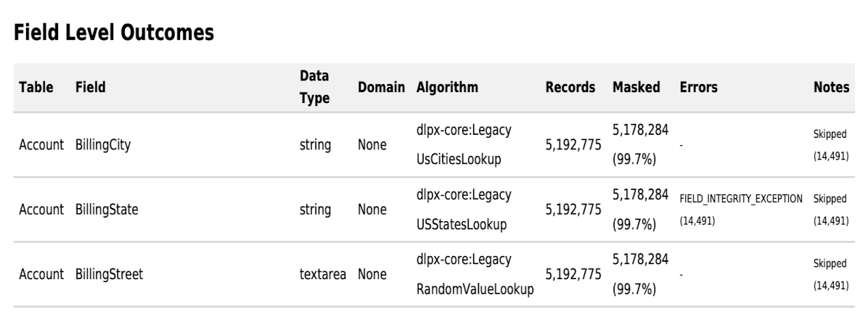The width and height of the screenshot is (868, 314).
Task: Click the Field Level Outcomes heading
Action: coord(115,33)
